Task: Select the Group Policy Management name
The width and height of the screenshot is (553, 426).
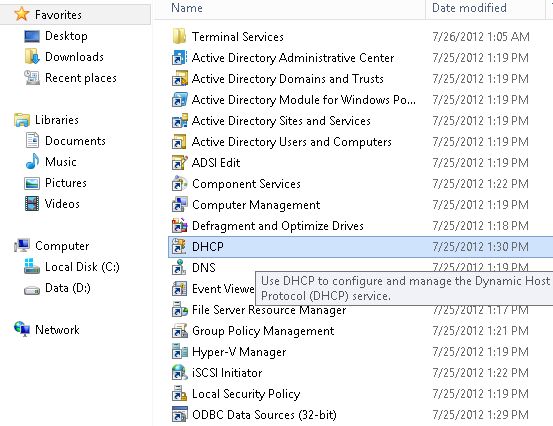Action: click(x=263, y=331)
